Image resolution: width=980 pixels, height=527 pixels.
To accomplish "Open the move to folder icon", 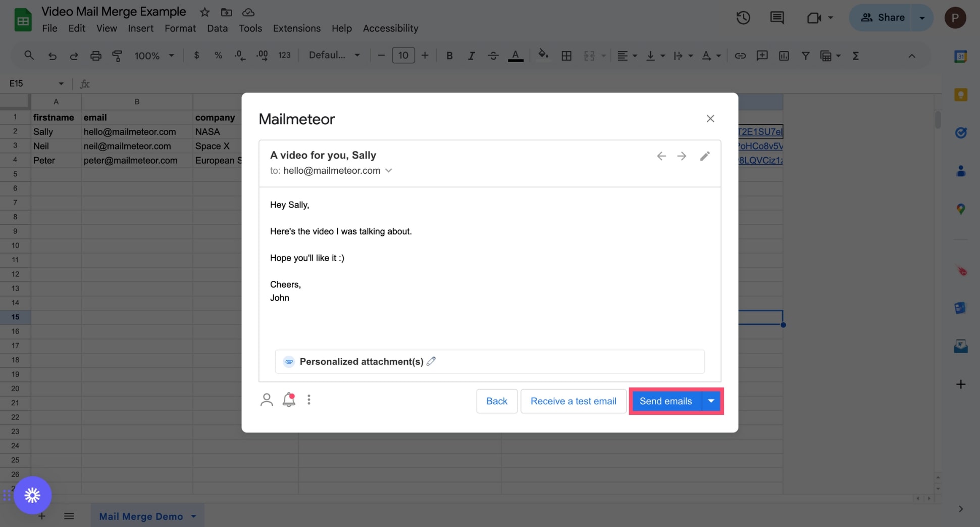I will (226, 12).
